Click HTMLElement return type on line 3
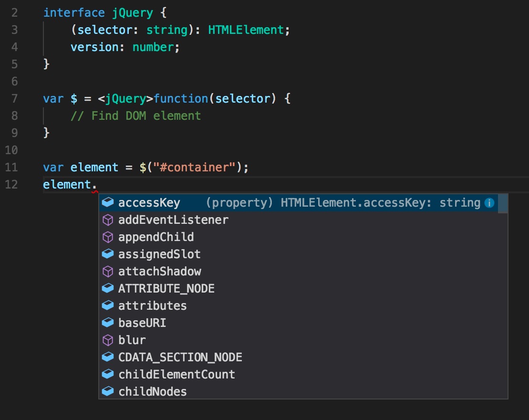 246,30
